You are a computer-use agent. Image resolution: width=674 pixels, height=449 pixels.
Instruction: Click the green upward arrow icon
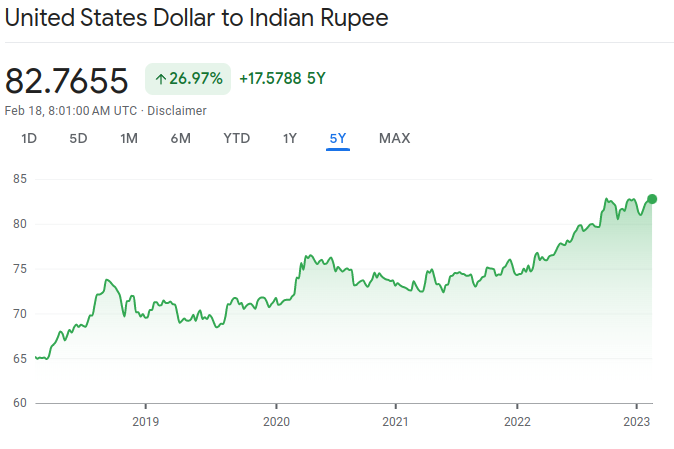coord(160,79)
